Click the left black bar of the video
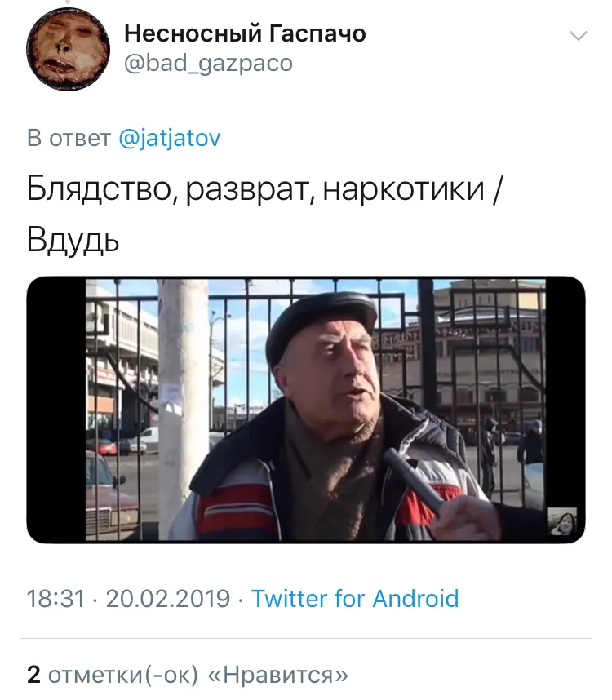The width and height of the screenshot is (612, 700). (x=56, y=410)
